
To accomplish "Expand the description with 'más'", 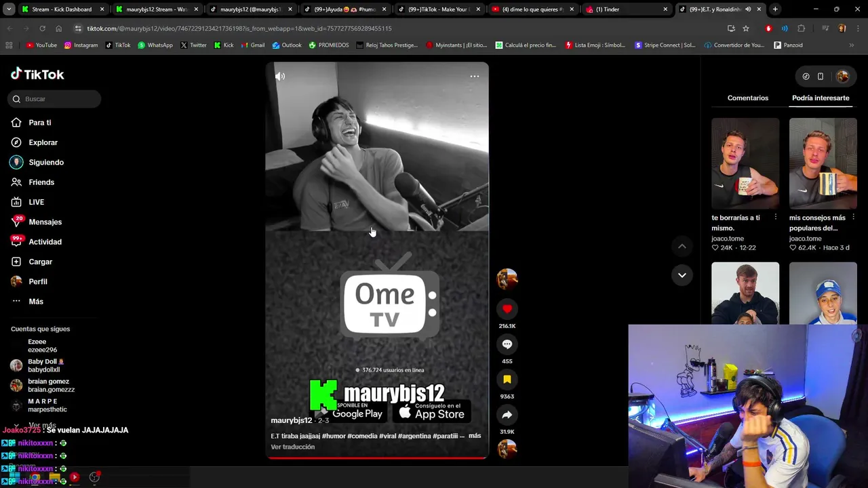I will click(x=475, y=436).
